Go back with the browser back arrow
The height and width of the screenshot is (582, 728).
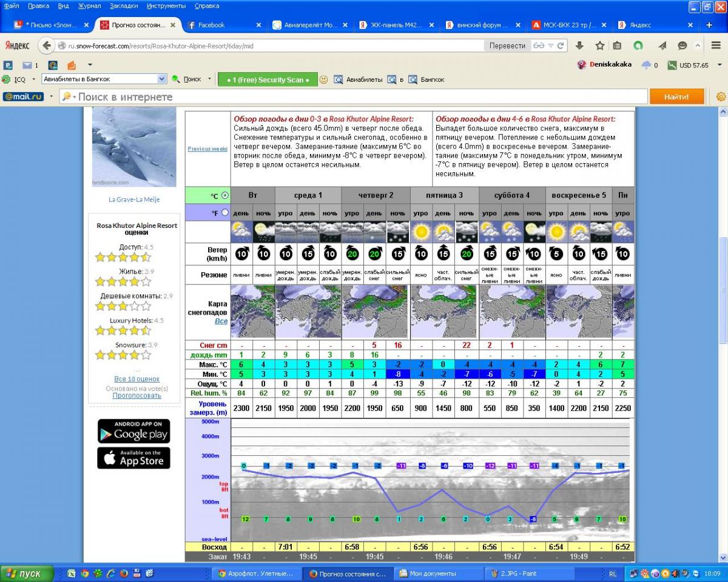point(47,46)
